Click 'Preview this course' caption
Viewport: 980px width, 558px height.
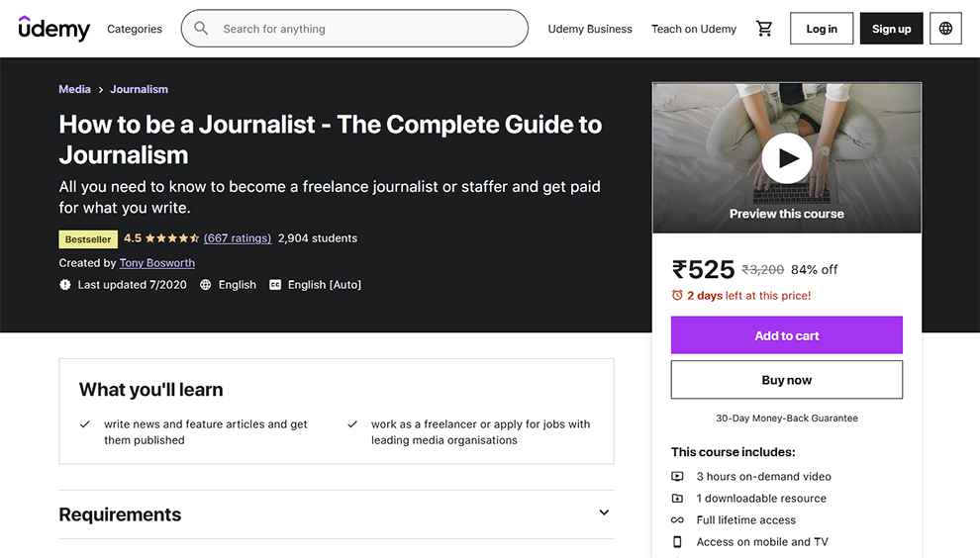(786, 214)
